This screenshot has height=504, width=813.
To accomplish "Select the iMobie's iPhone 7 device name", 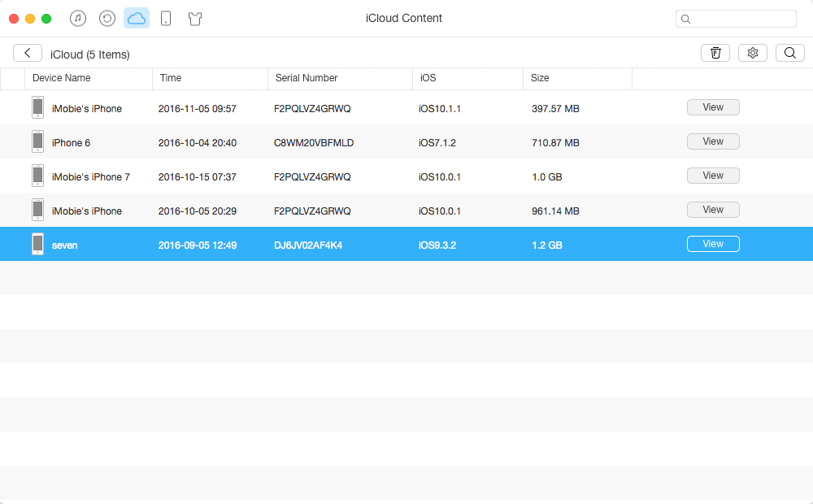I will click(x=91, y=177).
